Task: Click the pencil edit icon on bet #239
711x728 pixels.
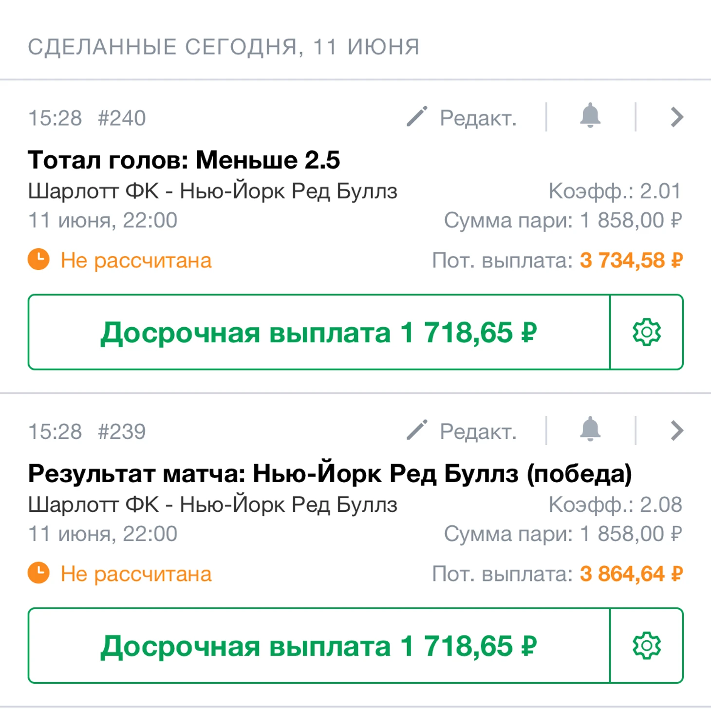Action: [417, 430]
